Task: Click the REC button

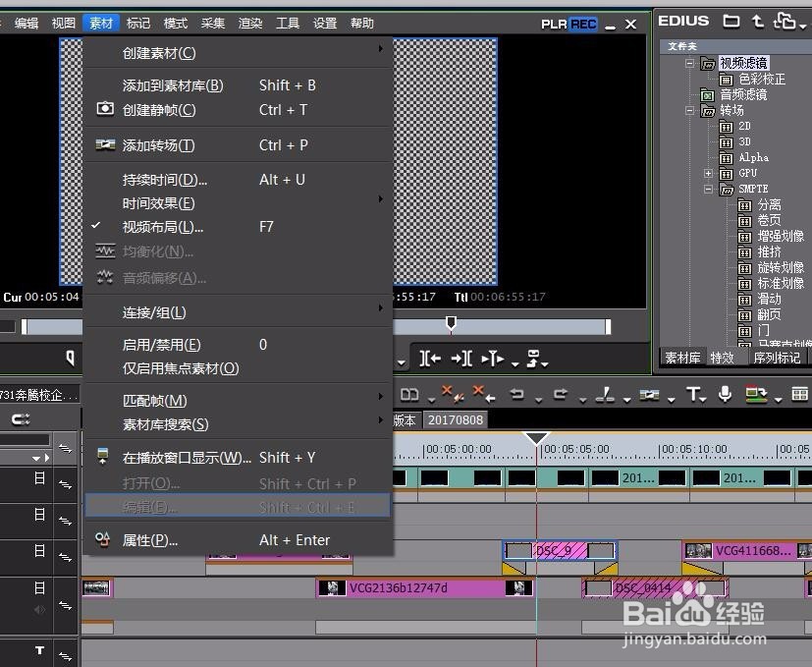Action: pyautogui.click(x=583, y=25)
